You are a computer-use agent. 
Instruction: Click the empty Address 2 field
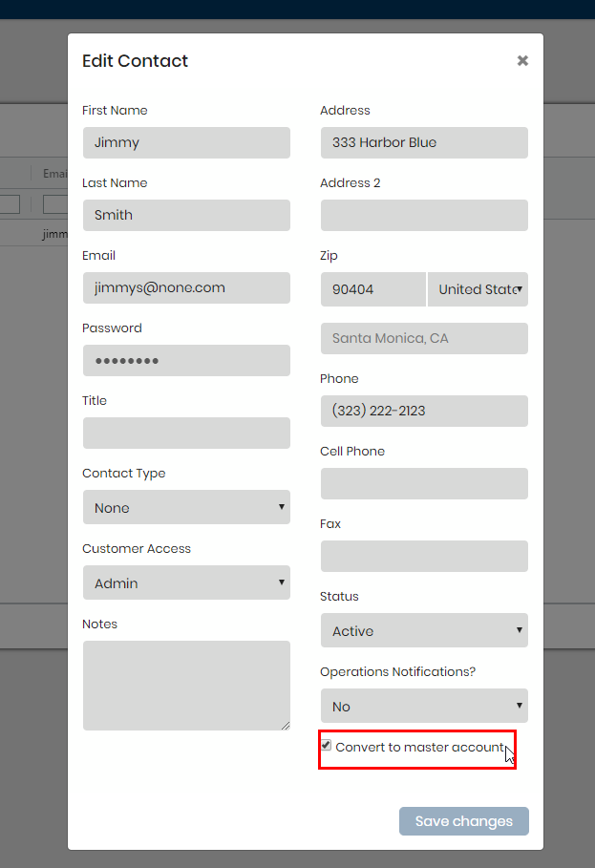[x=424, y=216]
